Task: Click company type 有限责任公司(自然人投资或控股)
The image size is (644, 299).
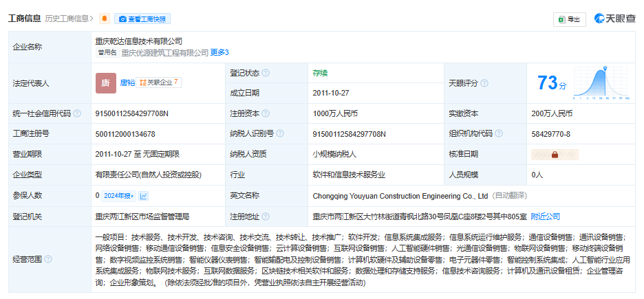Action: 148,175
